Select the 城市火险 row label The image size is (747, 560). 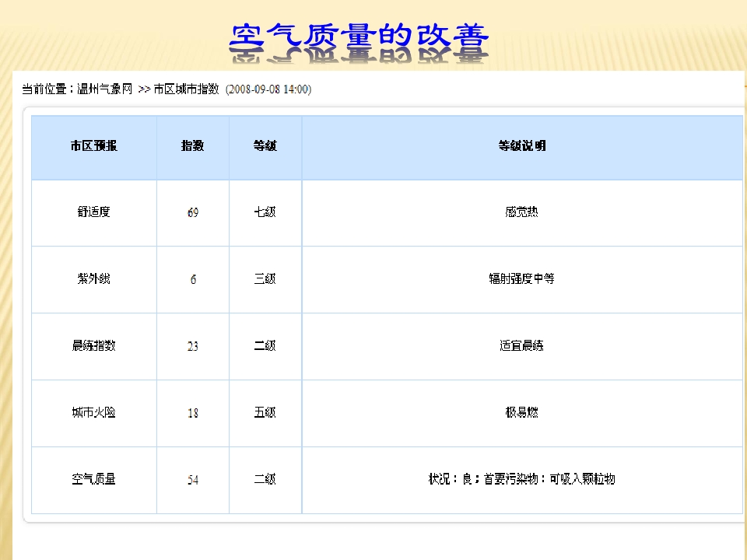coord(93,412)
